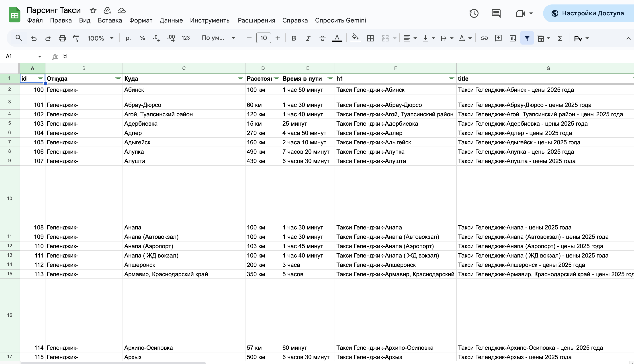The image size is (634, 364).
Task: Open the comments panel icon
Action: click(496, 13)
